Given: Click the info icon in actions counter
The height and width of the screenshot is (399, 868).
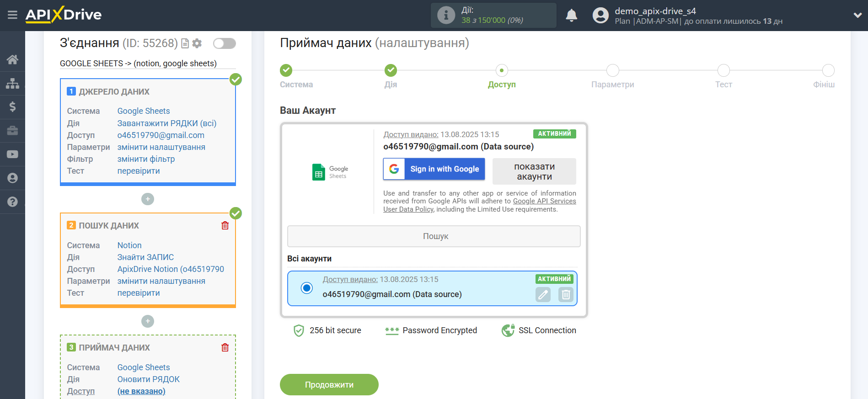Looking at the screenshot, I should point(446,15).
